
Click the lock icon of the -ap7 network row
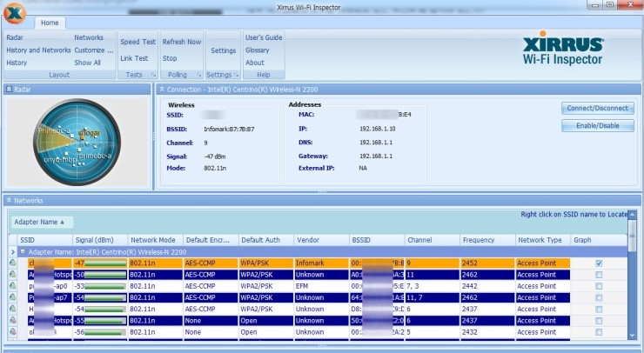pyautogui.click(x=13, y=297)
